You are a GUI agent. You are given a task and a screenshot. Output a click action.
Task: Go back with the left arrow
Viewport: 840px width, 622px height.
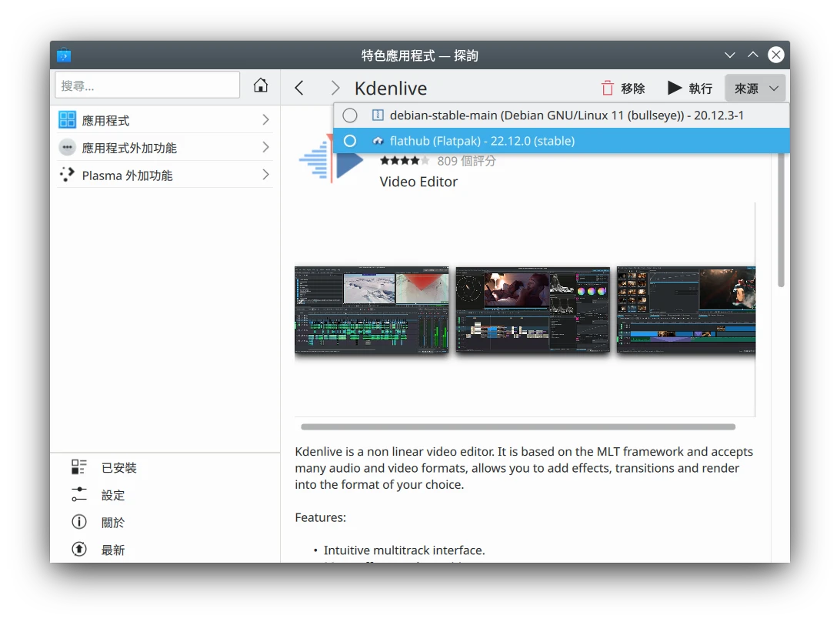(x=299, y=89)
